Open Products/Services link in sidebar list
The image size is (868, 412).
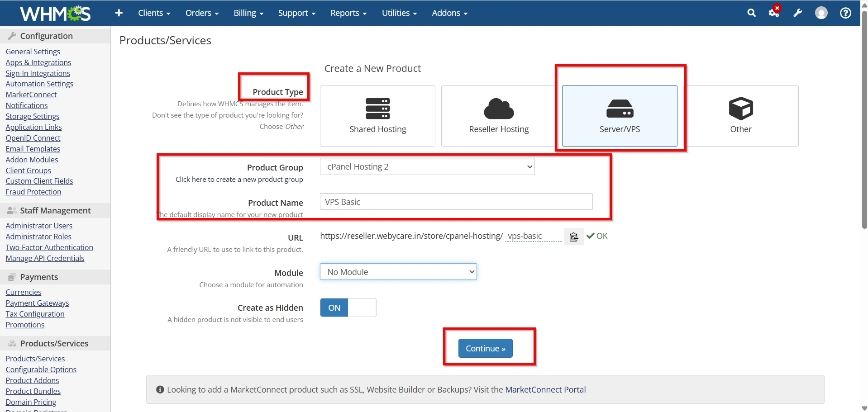[35, 359]
